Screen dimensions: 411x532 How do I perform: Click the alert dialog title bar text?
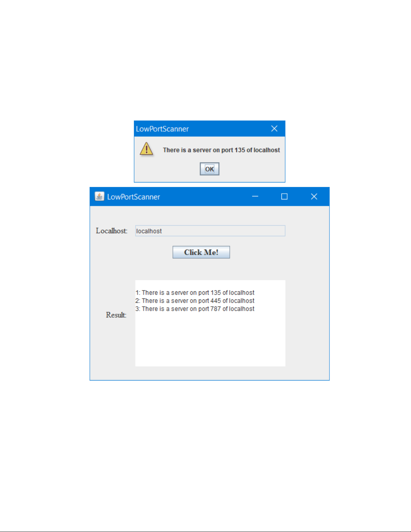[x=162, y=129]
